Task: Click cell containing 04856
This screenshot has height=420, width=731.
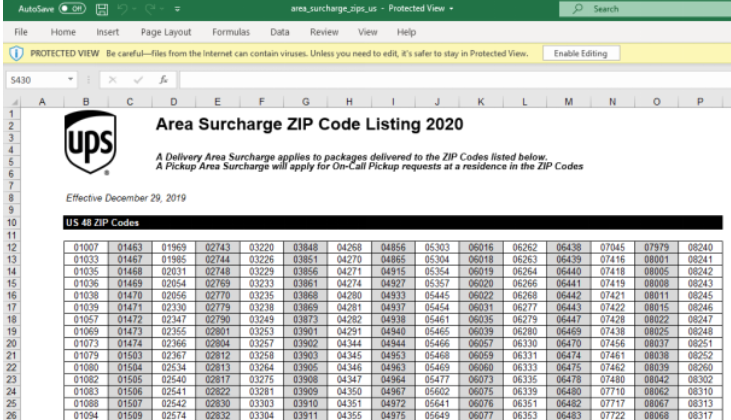Action: coord(393,247)
